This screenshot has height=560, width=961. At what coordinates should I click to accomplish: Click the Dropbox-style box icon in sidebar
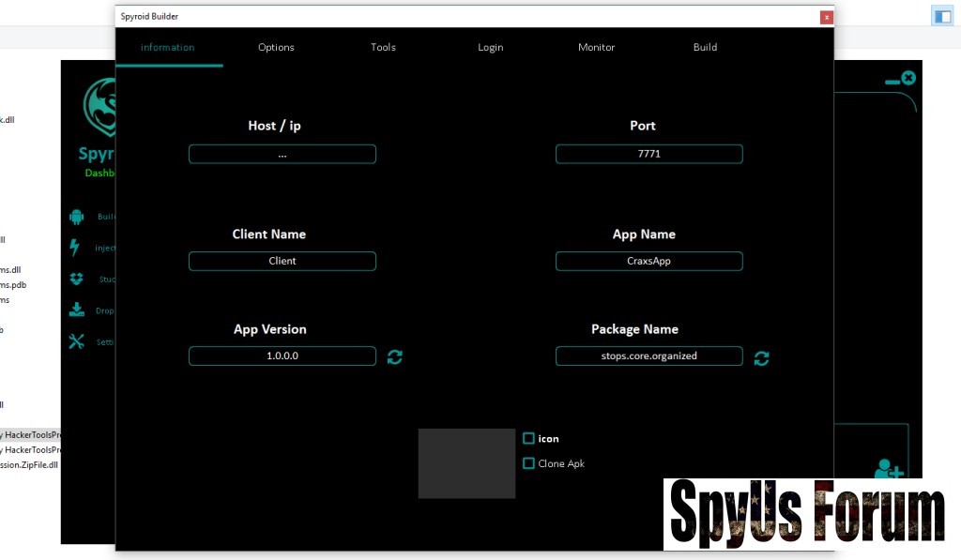click(x=76, y=280)
